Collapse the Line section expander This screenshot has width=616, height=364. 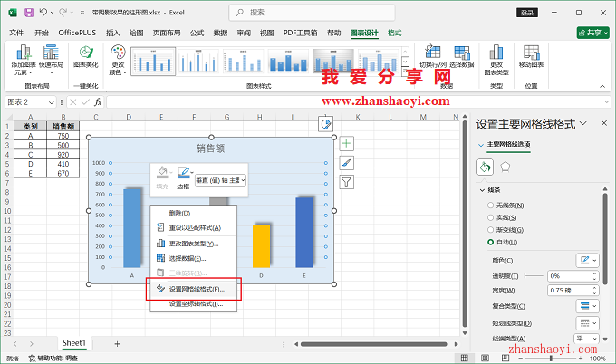click(x=482, y=190)
